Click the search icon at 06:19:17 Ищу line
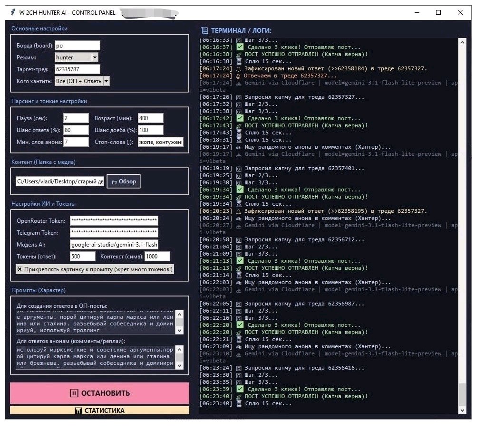 pos(239,147)
